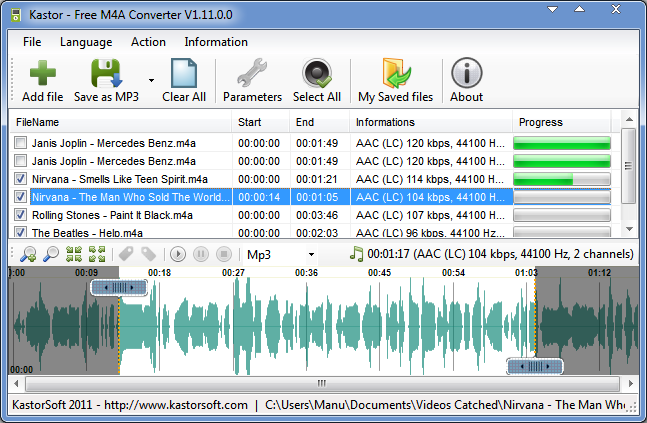Check the second Janis Joplin Mercedes Benz checkbox
647x423 pixels.
[20, 161]
